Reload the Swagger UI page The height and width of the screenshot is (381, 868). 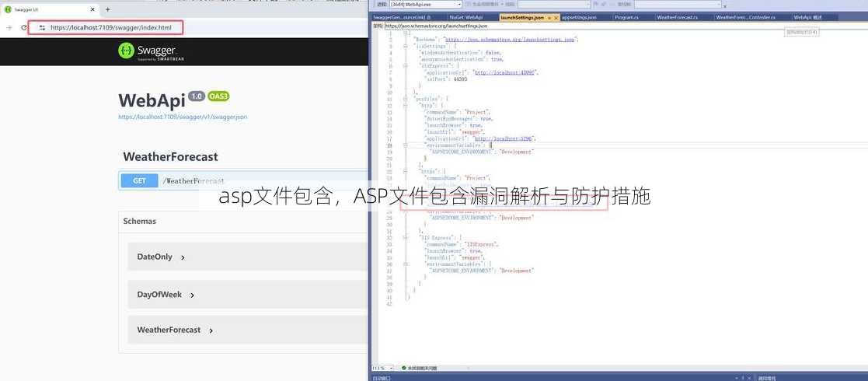pyautogui.click(x=24, y=27)
